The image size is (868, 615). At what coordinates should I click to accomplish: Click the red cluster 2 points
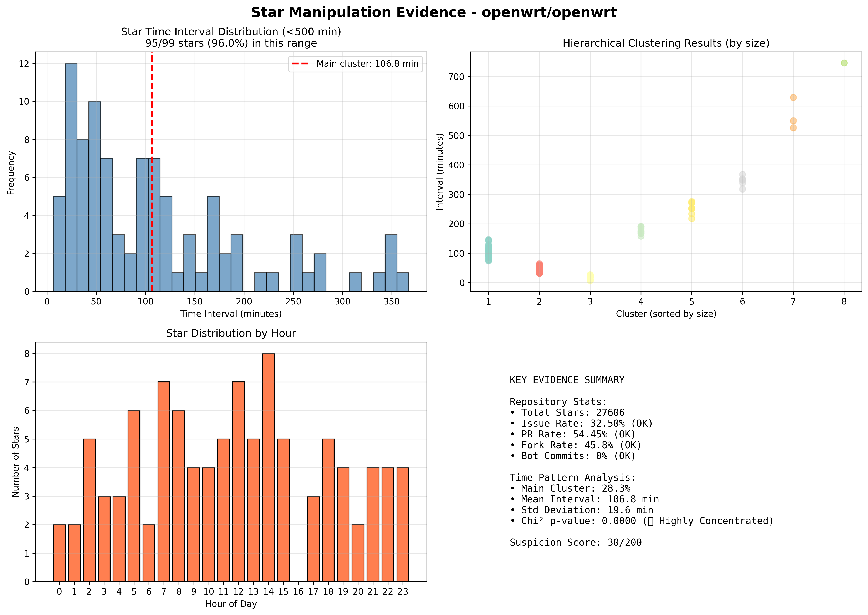pyautogui.click(x=539, y=268)
